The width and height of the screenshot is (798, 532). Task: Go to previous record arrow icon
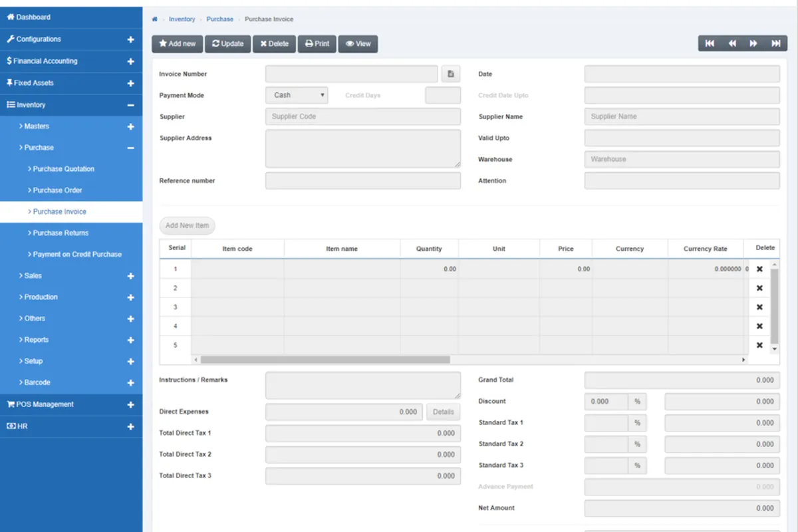(x=732, y=43)
